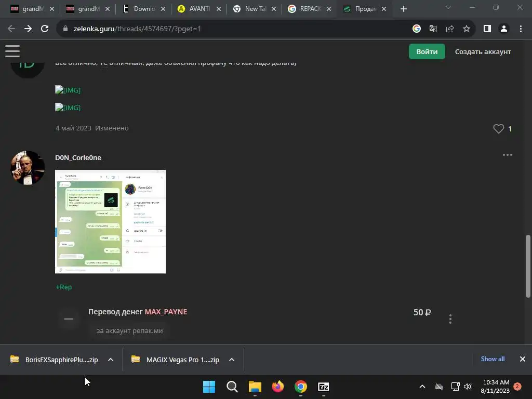Image resolution: width=532 pixels, height=399 pixels.
Task: Open the hamburger menu on the forum page
Action: [12, 51]
